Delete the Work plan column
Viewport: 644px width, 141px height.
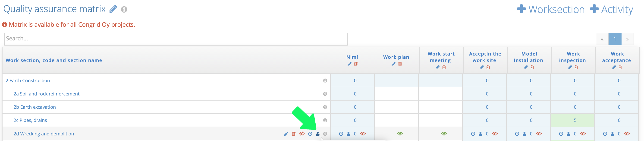[x=400, y=64]
